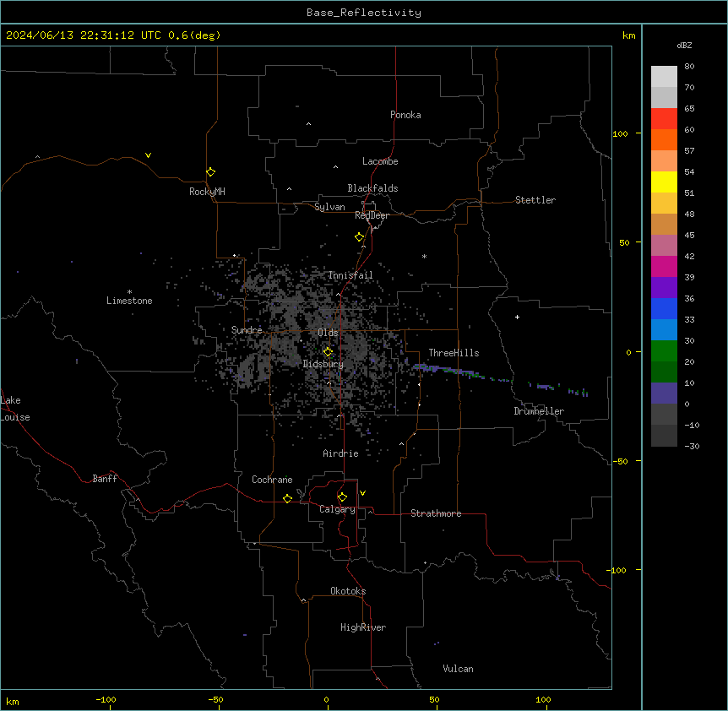Pick the purple swatch between 39 and 36

664,287
